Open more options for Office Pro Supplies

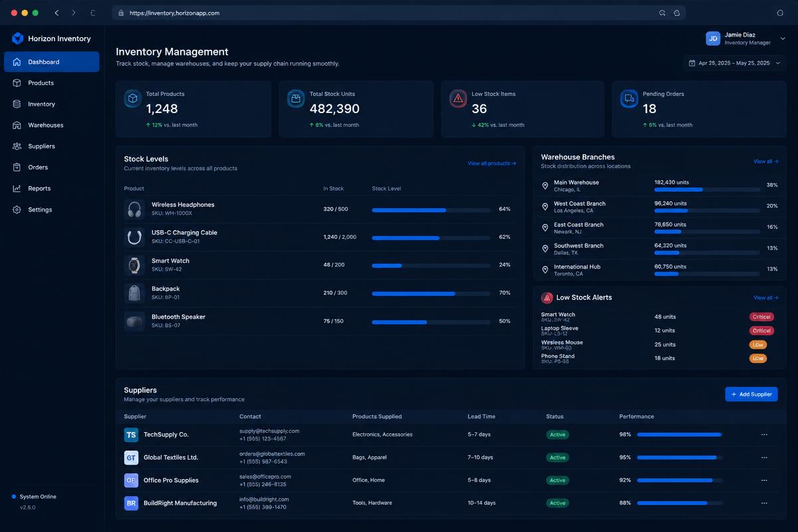tap(764, 480)
